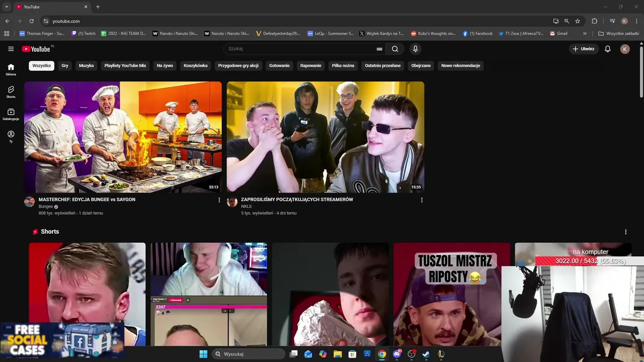Open the T1 Zeus AfreecaTV bookmark
644x362 pixels.
(x=521, y=34)
